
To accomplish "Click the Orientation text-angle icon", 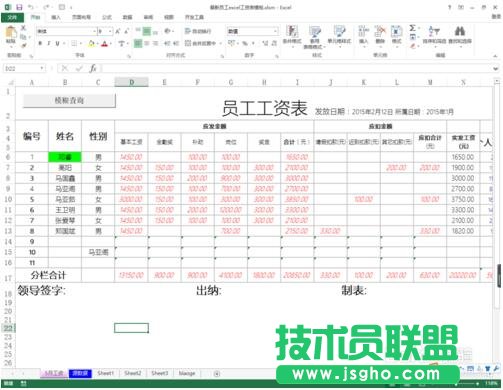I will click(x=167, y=31).
